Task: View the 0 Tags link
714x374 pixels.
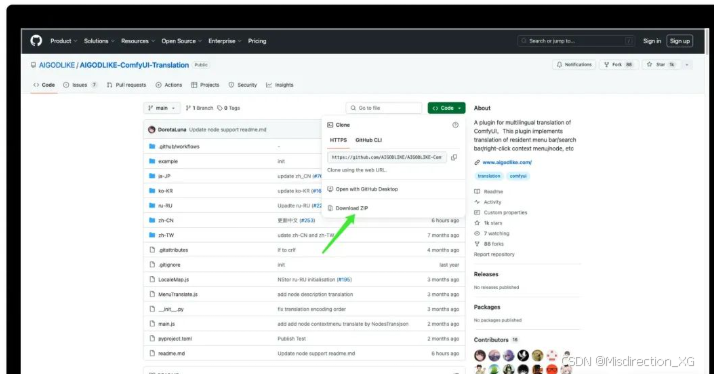Action: (229, 108)
